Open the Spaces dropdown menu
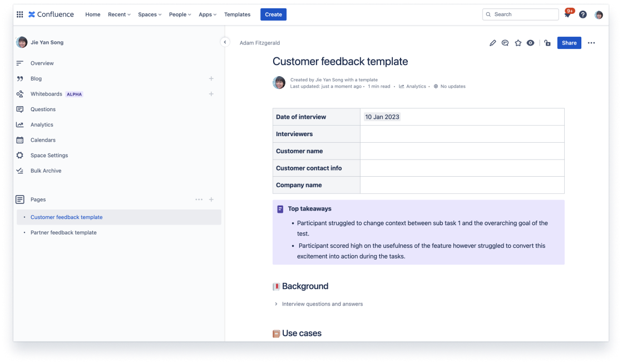Viewport: 622px width, 364px height. (150, 14)
